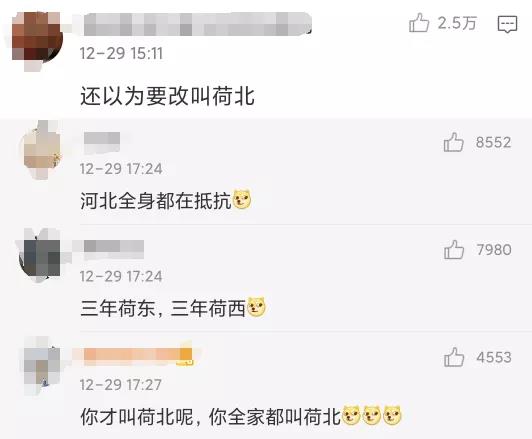Open the orange username of last reply

point(138,357)
